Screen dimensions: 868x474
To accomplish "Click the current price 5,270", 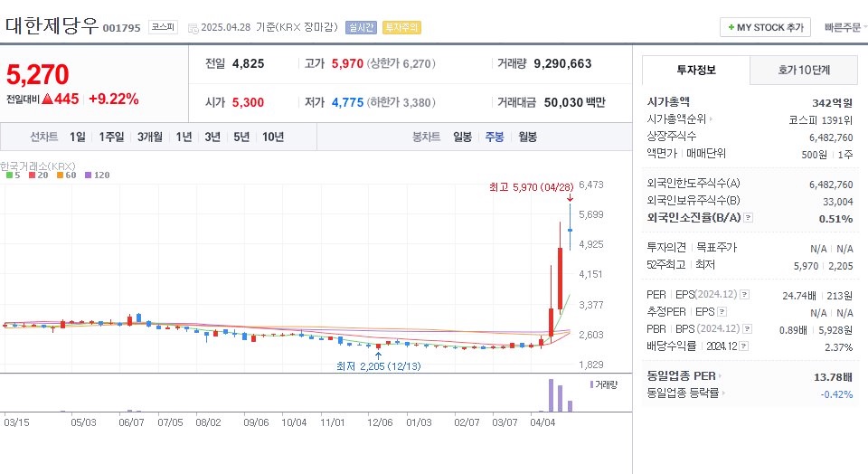I will 38,74.
